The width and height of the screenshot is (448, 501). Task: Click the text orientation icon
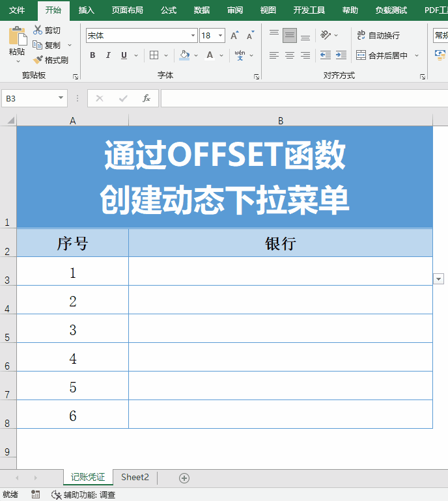(x=326, y=35)
